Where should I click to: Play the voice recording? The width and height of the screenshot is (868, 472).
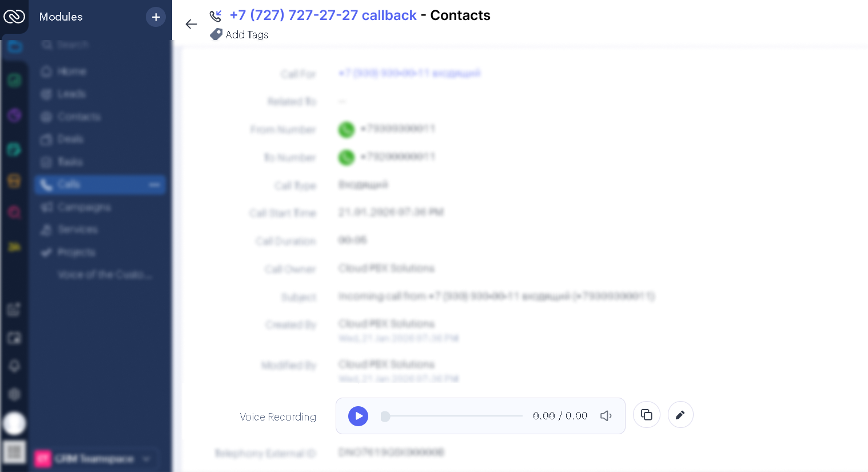[358, 416]
